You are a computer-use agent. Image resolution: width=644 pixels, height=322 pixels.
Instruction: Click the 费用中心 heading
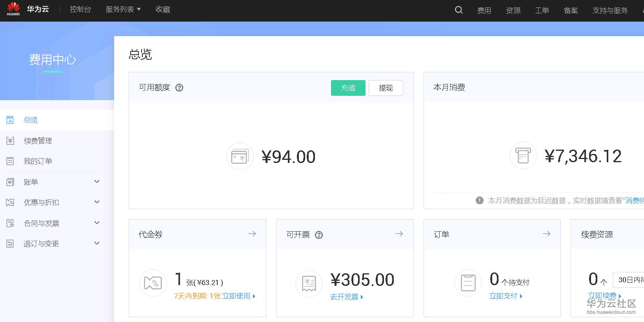[x=53, y=60]
